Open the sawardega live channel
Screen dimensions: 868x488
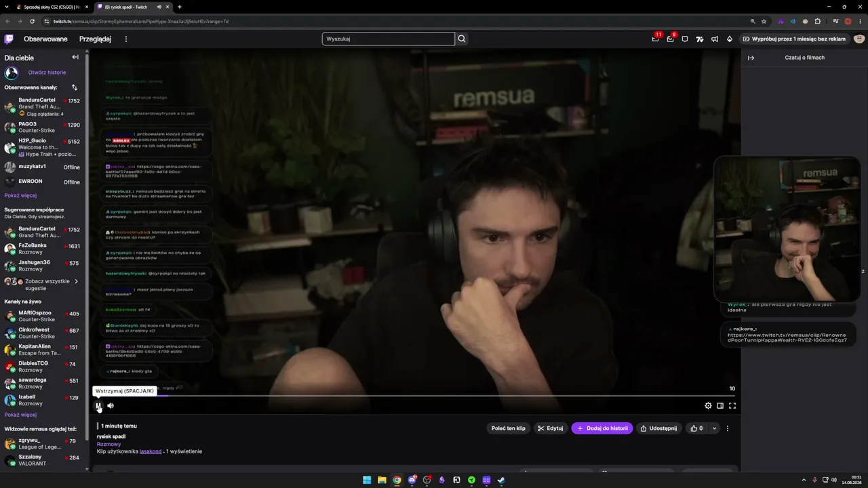(x=42, y=383)
